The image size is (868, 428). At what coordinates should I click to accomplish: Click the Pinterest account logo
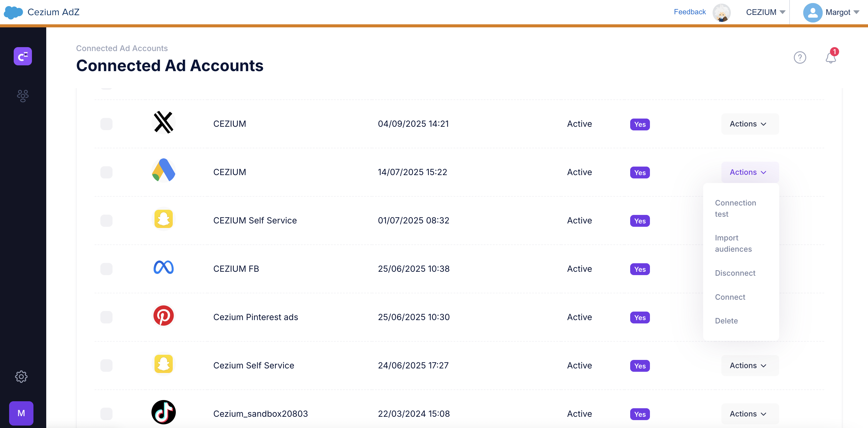coord(163,316)
